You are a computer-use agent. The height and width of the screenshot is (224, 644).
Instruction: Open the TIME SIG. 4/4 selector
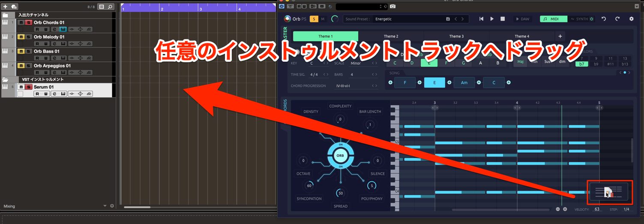pos(320,74)
